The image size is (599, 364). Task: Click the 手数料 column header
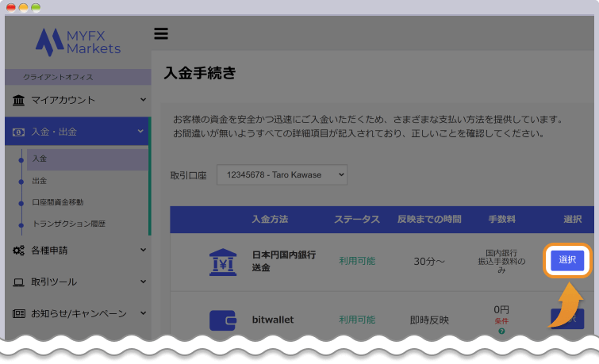[x=502, y=219]
